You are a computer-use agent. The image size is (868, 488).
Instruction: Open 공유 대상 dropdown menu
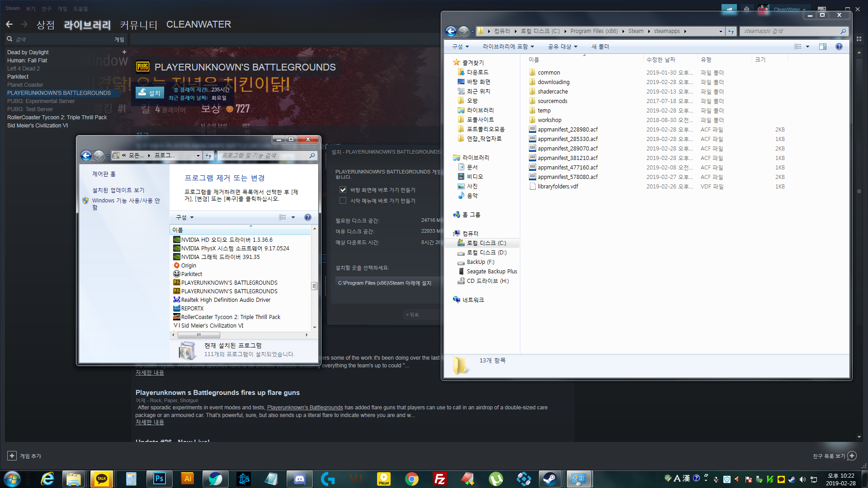562,47
